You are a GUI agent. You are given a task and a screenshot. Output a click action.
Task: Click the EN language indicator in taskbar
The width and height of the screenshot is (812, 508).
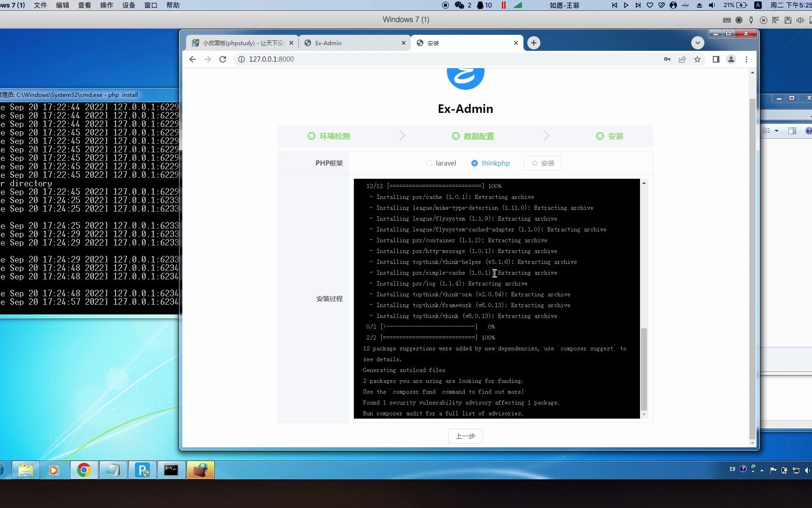tap(732, 469)
